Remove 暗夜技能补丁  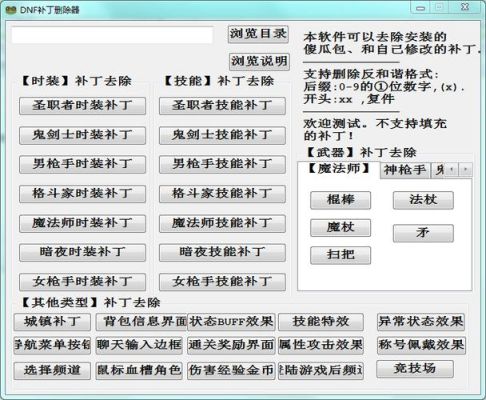(x=222, y=252)
